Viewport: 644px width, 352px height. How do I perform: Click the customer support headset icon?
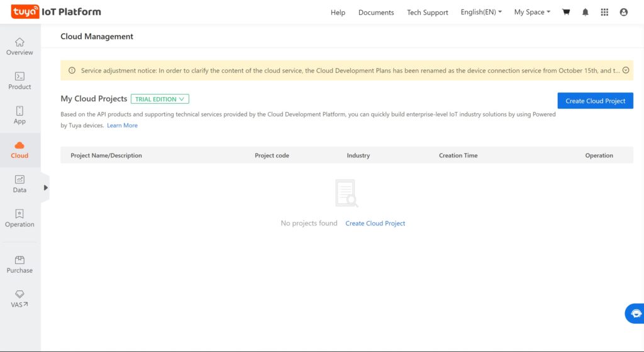pos(635,313)
